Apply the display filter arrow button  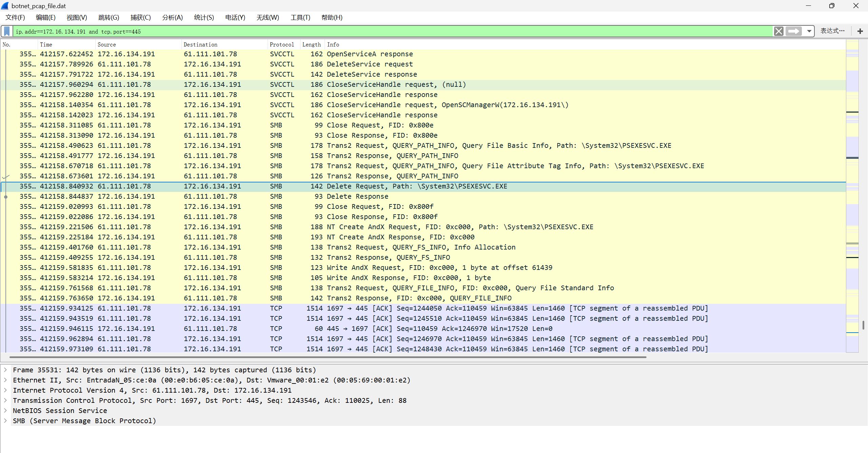pyautogui.click(x=793, y=32)
